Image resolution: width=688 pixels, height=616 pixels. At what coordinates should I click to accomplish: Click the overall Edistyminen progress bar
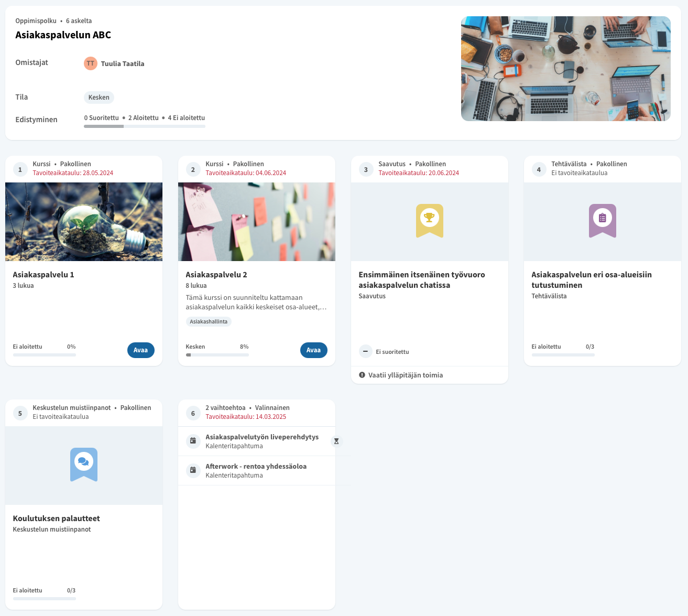click(145, 126)
